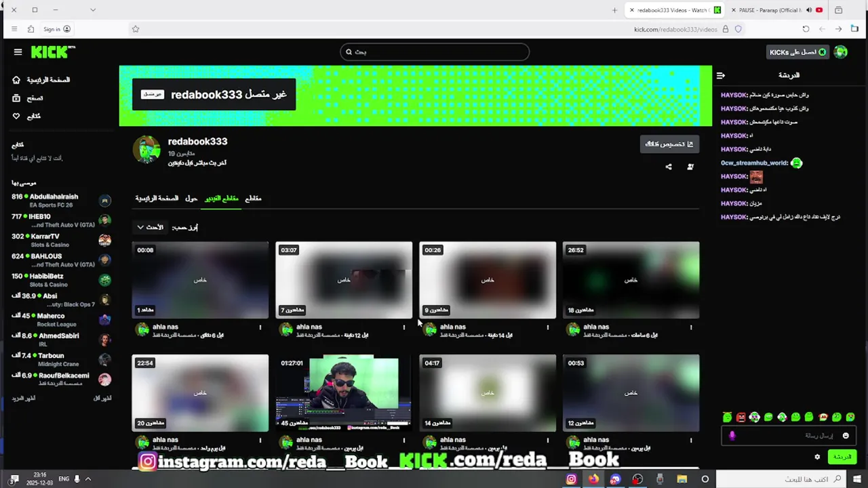Screen dimensions: 868x488
Task: Click the Get KICKs button
Action: 797,52
